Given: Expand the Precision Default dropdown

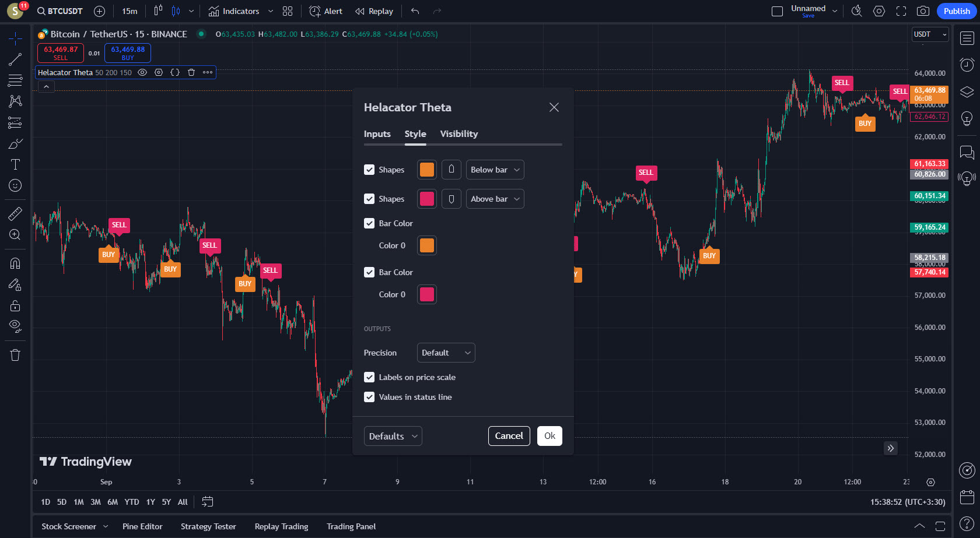Looking at the screenshot, I should click(x=446, y=353).
